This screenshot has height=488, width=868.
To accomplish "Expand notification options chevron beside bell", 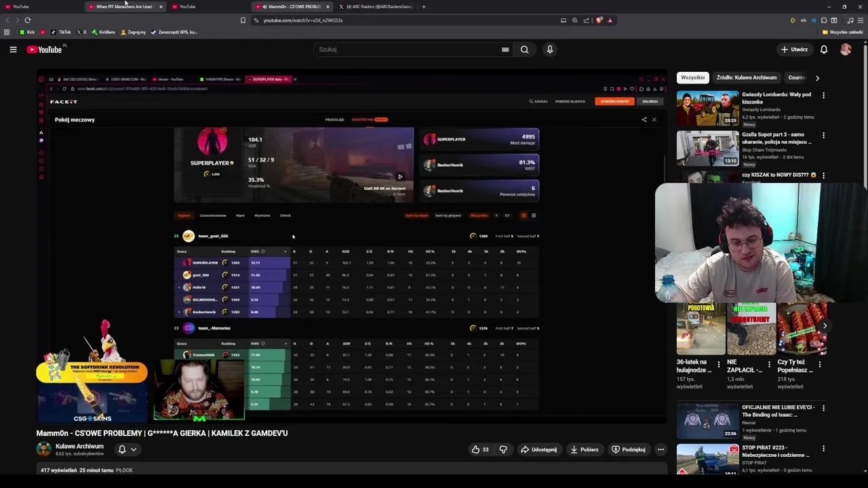I will pyautogui.click(x=134, y=449).
